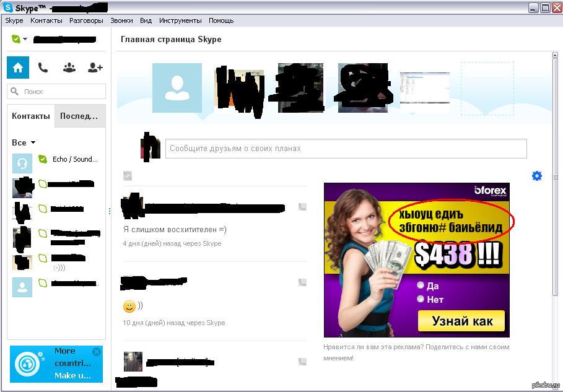563x392 pixels.
Task: Open the call phones dial pad icon
Action: (x=43, y=68)
